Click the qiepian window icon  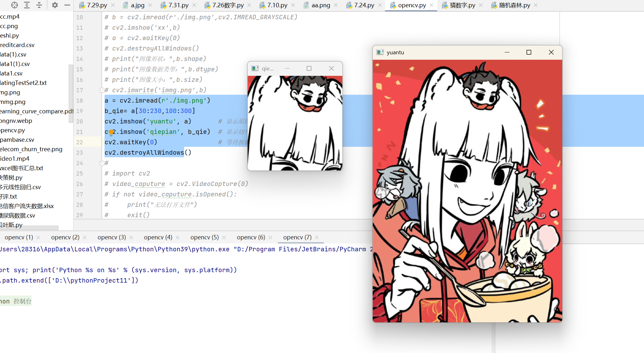(x=255, y=68)
